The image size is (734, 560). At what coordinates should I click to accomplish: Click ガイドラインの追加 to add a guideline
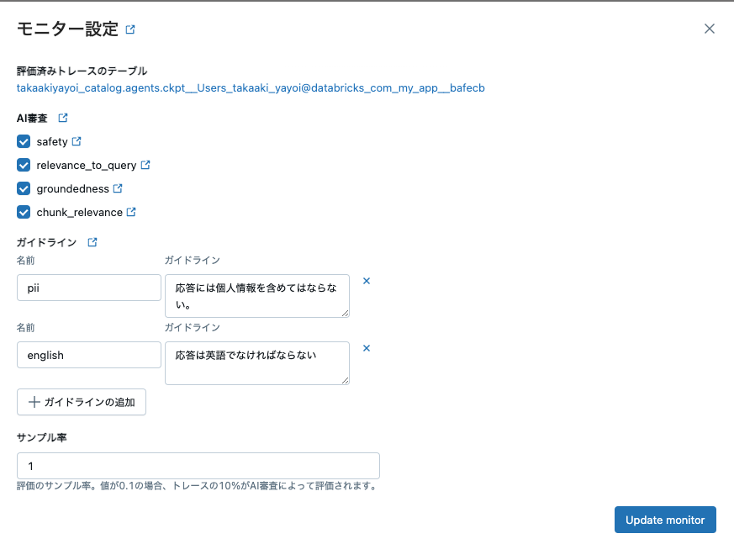[82, 402]
